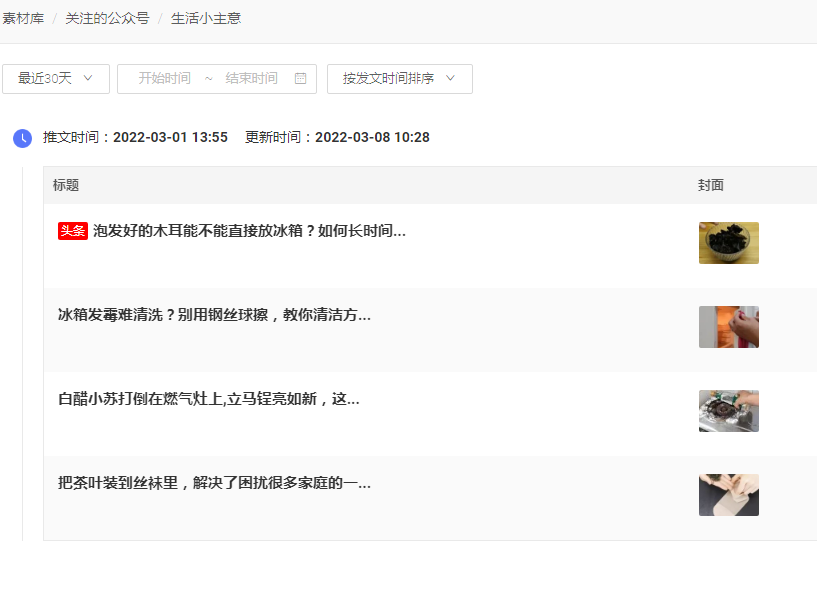This screenshot has width=817, height=613.
Task: Open article 冰箱发霉难清洗
Action: [214, 315]
